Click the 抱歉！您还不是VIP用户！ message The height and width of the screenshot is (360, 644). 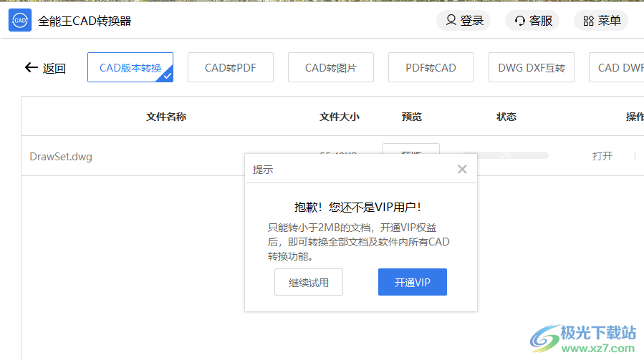[357, 207]
